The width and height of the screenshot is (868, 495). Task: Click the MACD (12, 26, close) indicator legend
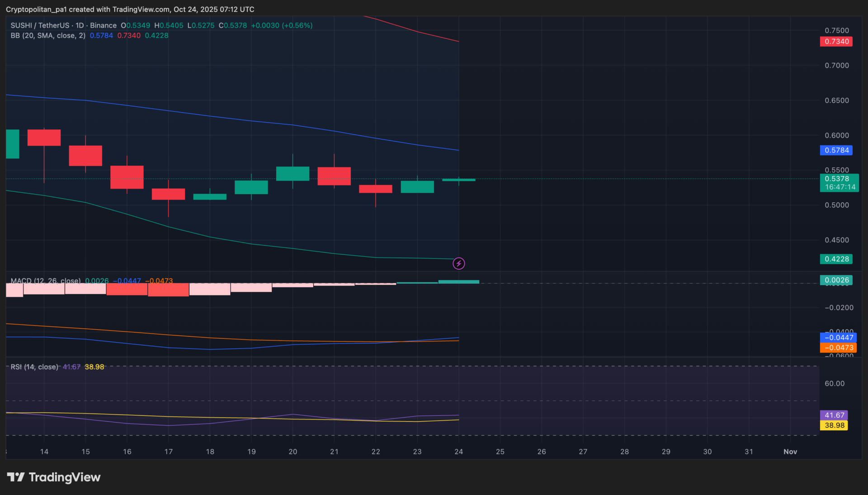(45, 281)
